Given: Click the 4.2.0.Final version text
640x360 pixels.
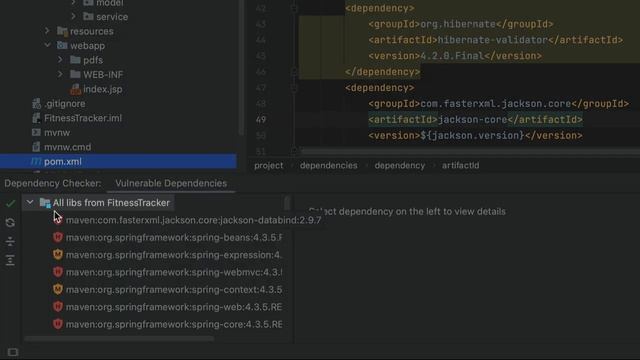Looking at the screenshot, I should 452,56.
